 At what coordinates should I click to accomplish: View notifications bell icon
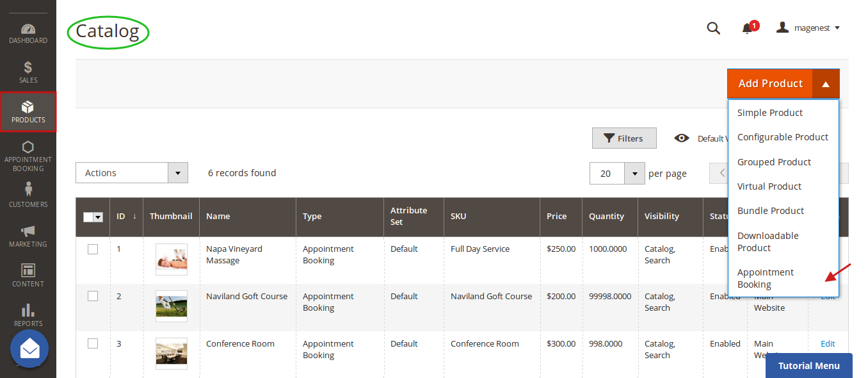pos(747,28)
